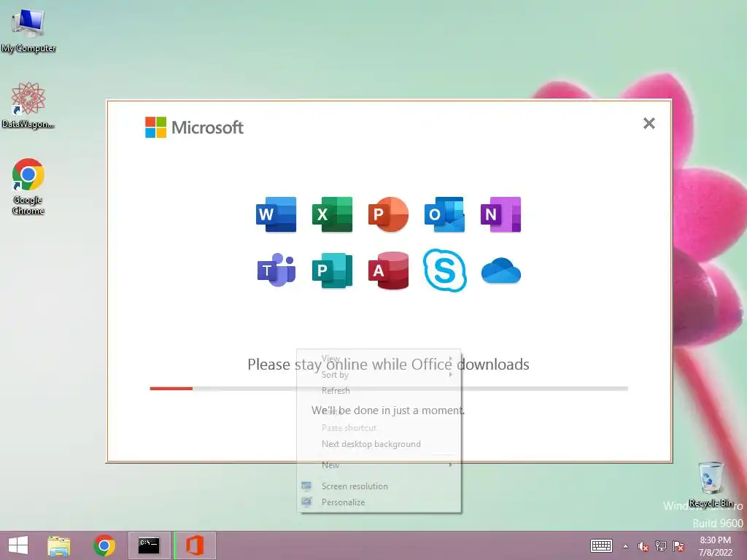Click the OneNote icon in the installer
Screen dimensions: 747x560
pyautogui.click(x=500, y=214)
